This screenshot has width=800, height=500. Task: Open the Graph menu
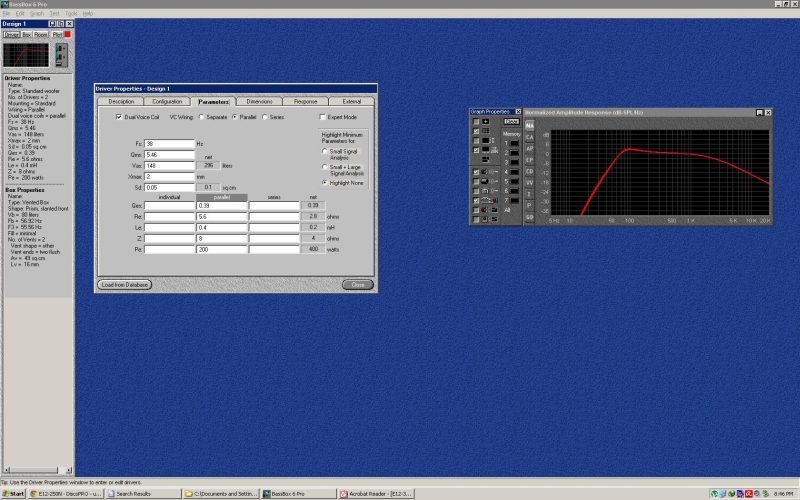pos(37,13)
